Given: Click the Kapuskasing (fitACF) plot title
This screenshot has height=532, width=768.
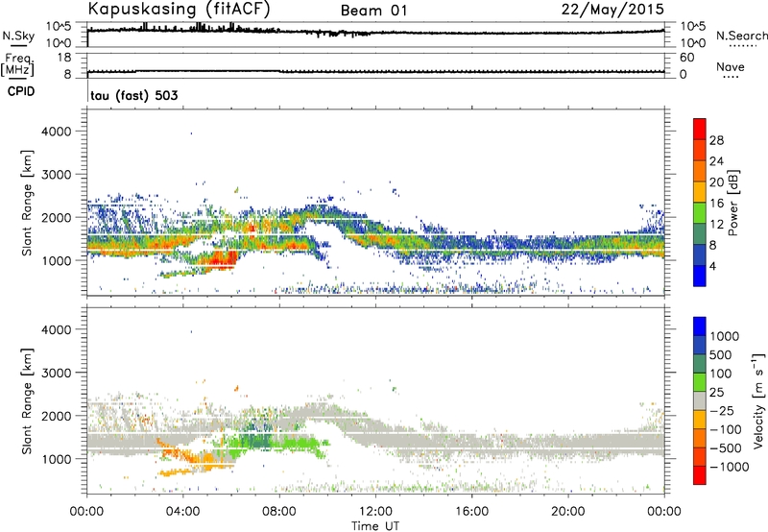Looking at the screenshot, I should coord(179,9).
